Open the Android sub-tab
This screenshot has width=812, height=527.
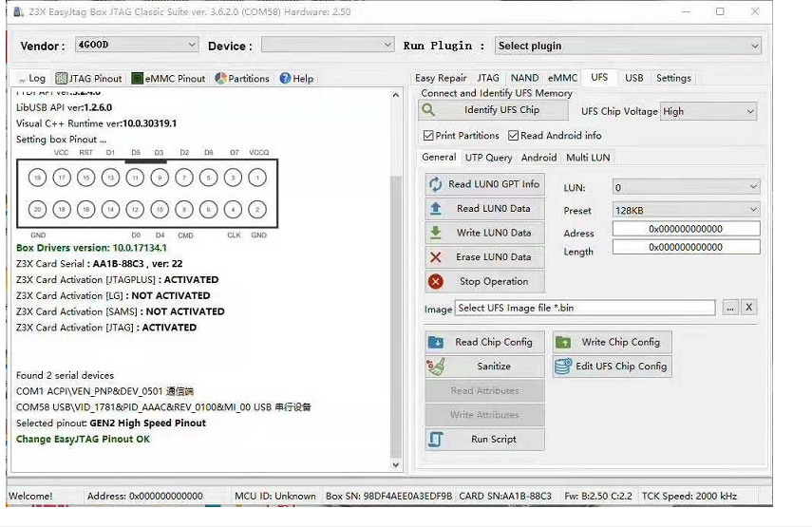[538, 158]
